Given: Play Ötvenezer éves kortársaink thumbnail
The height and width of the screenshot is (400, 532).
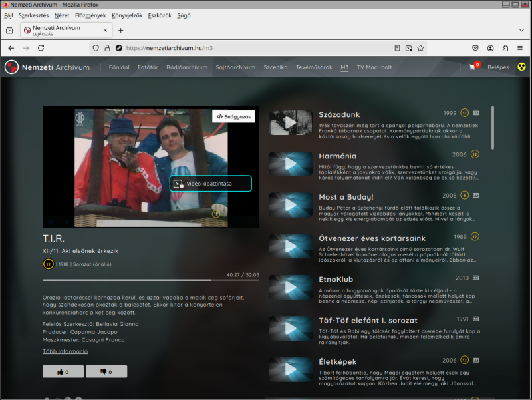Looking at the screenshot, I should pyautogui.click(x=291, y=246).
